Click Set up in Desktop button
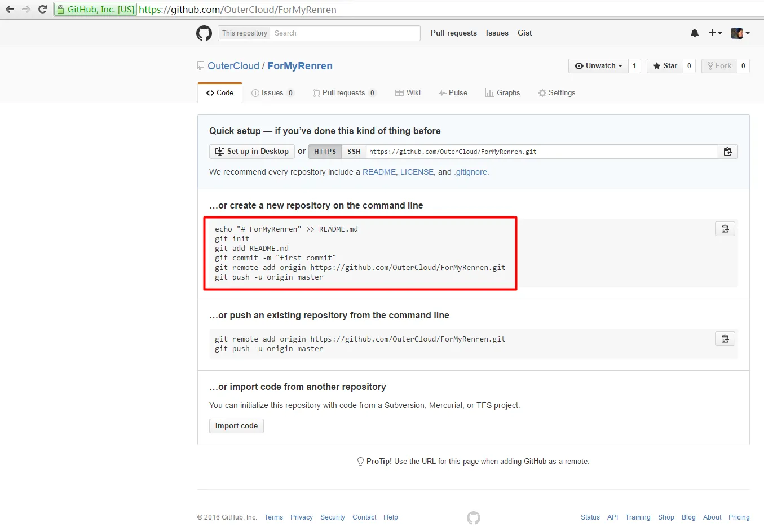Image resolution: width=764 pixels, height=532 pixels. [252, 152]
